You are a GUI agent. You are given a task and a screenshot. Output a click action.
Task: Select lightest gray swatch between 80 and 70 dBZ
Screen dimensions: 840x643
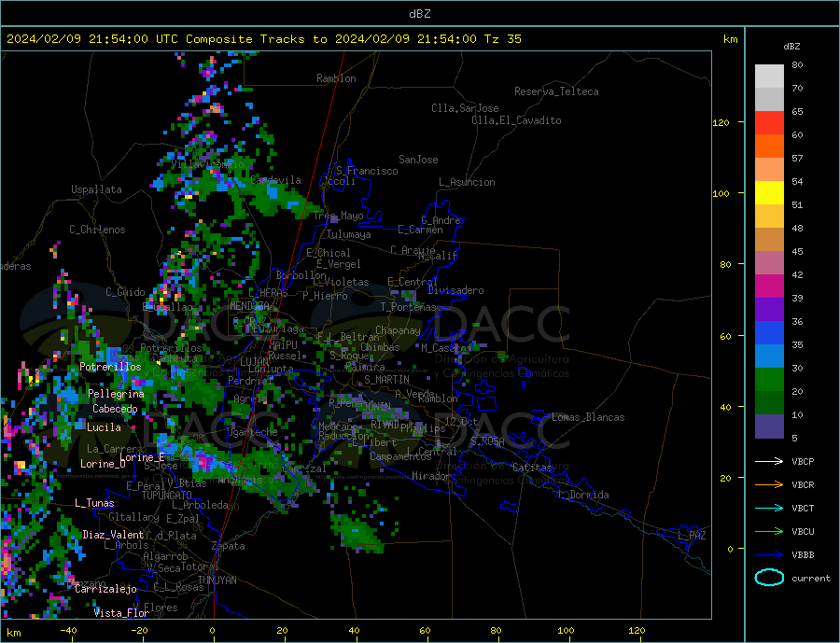coord(769,77)
